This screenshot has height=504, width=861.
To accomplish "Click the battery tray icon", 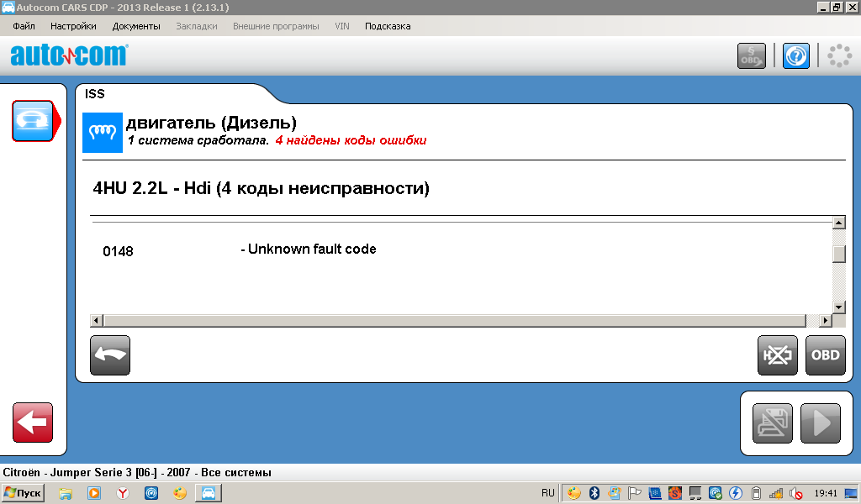I will tap(756, 494).
